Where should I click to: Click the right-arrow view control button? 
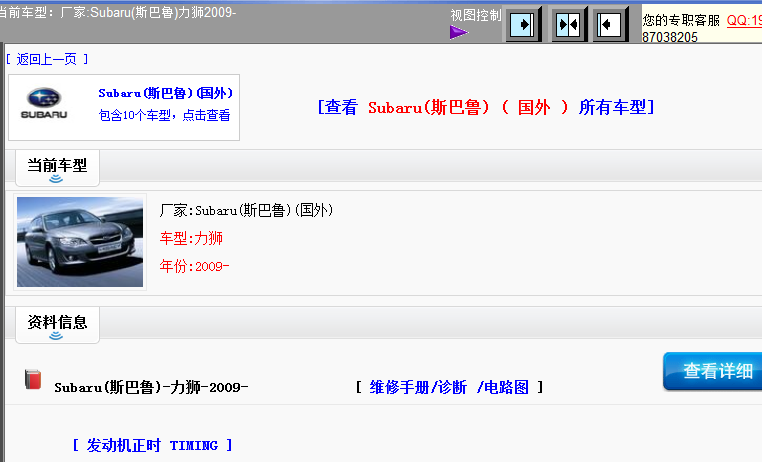[523, 24]
